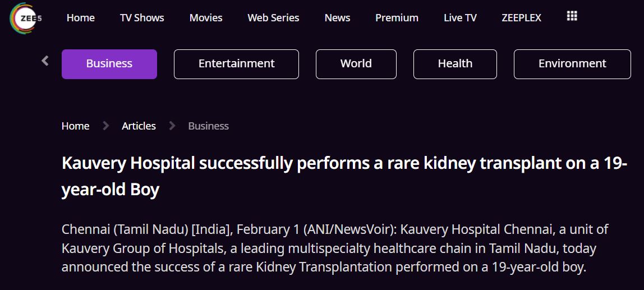Viewport: 644px width, 290px height.
Task: Open Web Series in the top navigation
Action: pyautogui.click(x=273, y=18)
